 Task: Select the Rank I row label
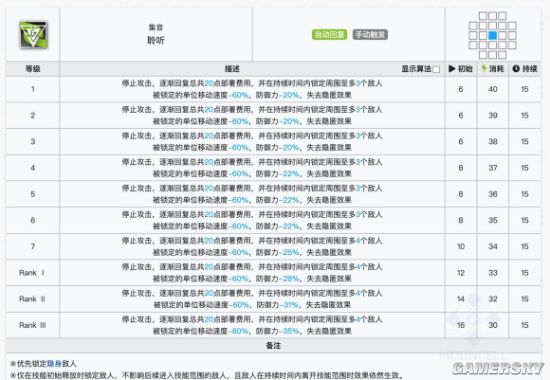[32, 273]
